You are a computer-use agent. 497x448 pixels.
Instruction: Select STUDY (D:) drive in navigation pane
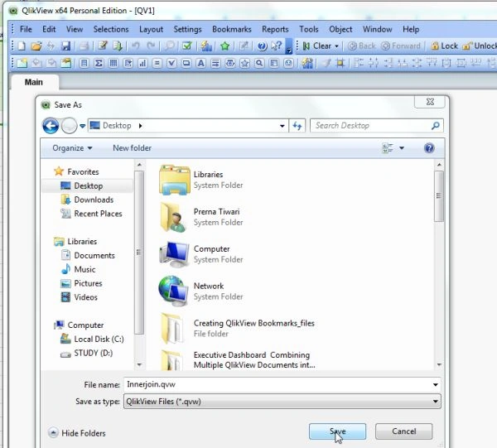(86, 353)
